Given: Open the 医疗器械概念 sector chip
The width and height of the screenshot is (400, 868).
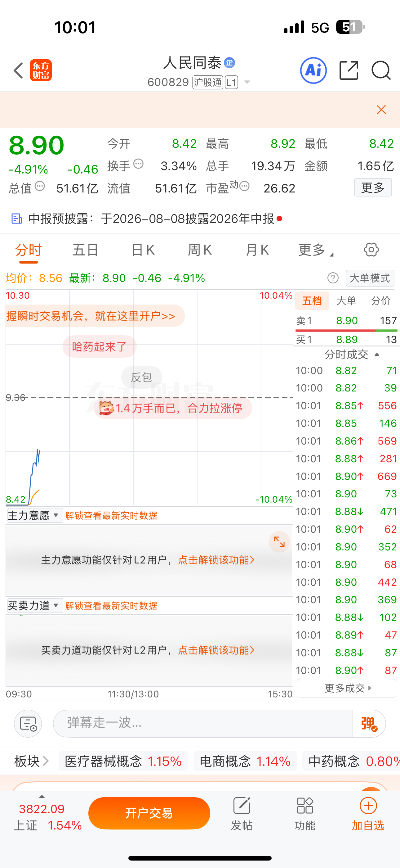Looking at the screenshot, I should 123,761.
